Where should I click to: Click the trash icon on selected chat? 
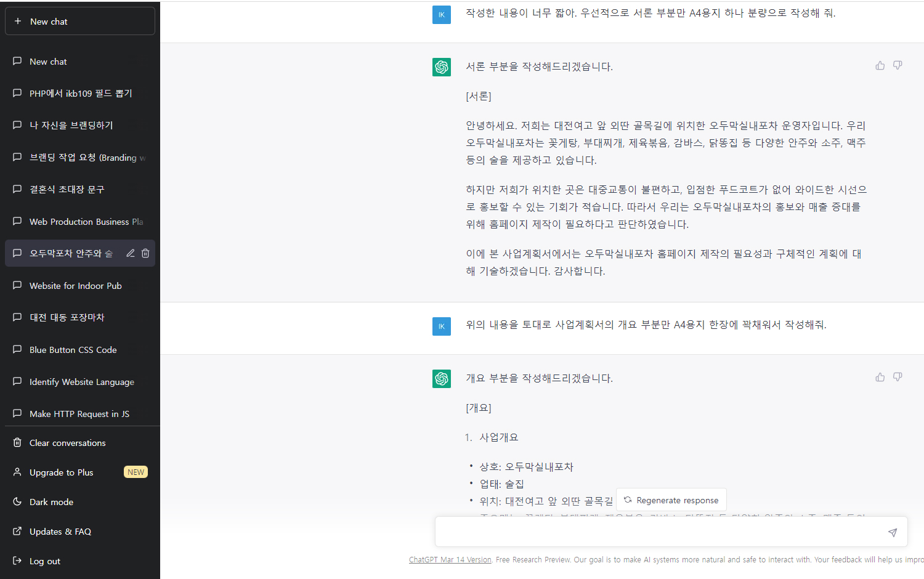tap(145, 253)
